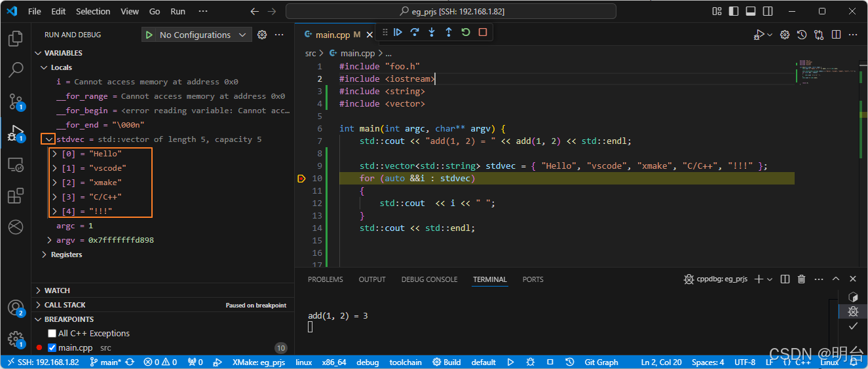Click Ln 2, Col 20 in status bar

coord(661,362)
